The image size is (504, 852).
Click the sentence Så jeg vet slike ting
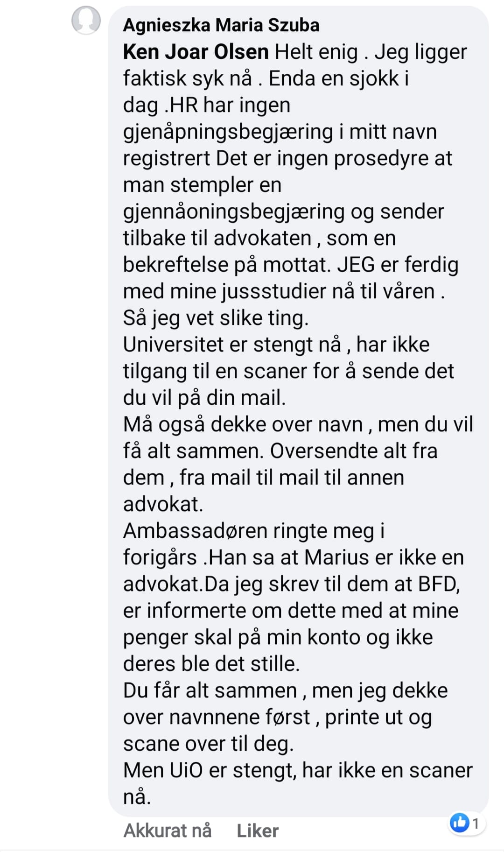pyautogui.click(x=216, y=318)
